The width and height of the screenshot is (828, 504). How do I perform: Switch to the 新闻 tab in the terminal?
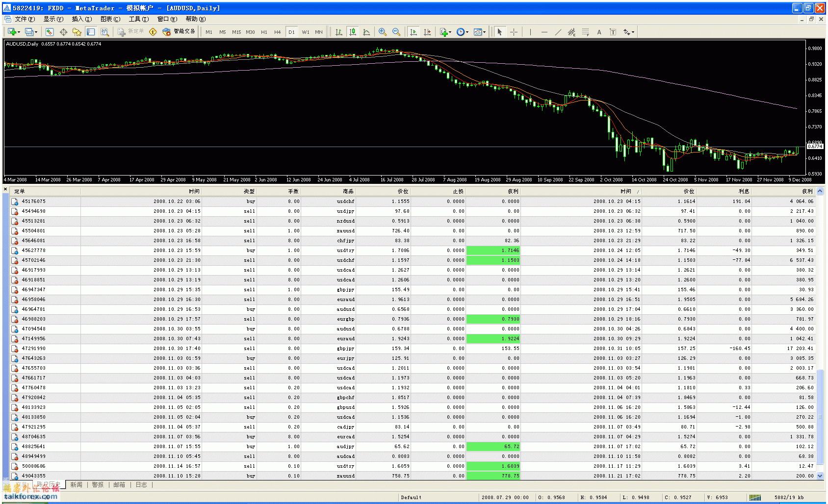tap(76, 485)
